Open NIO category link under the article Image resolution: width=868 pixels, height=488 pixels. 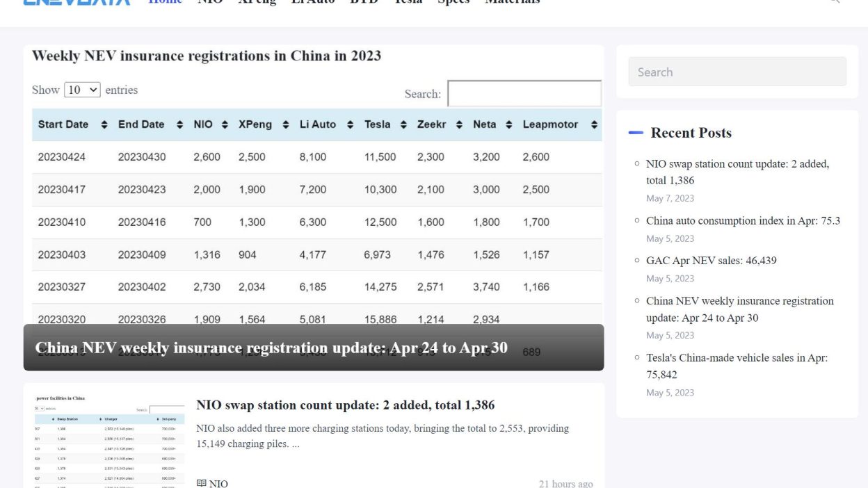point(218,483)
